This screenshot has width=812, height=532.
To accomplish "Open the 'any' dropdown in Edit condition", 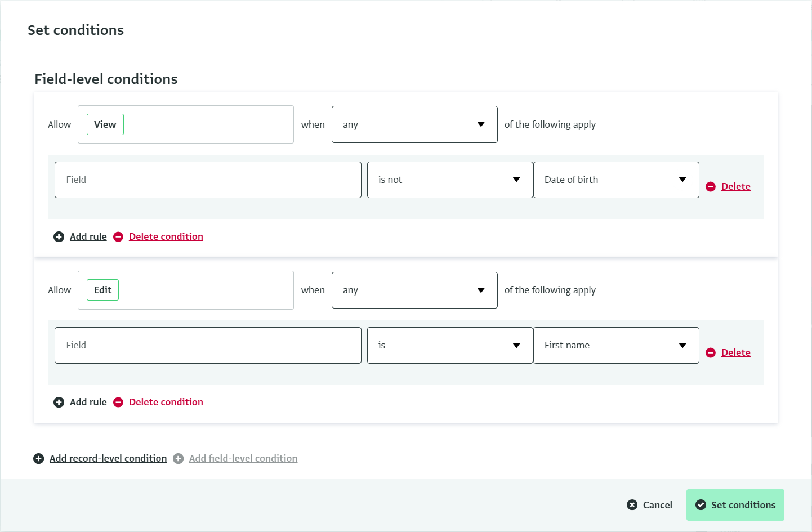I will [414, 290].
